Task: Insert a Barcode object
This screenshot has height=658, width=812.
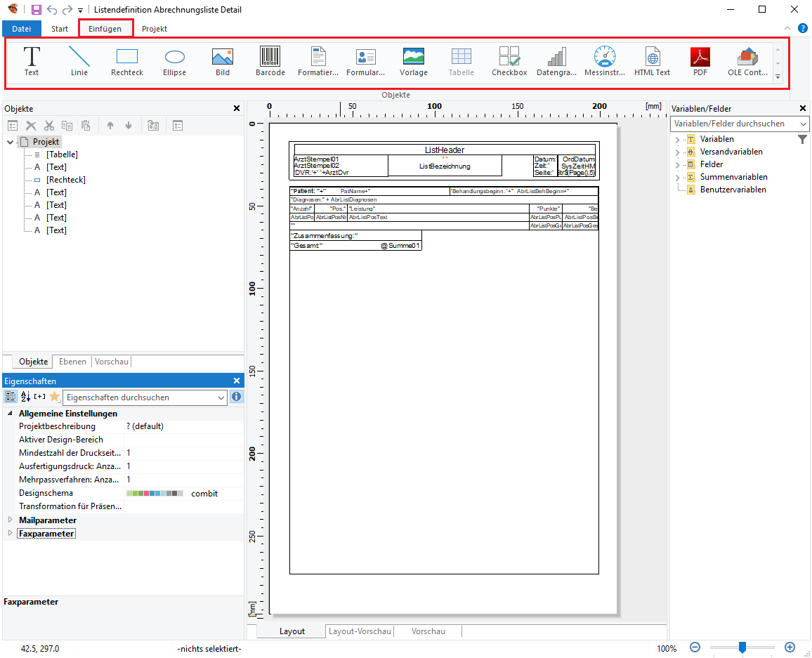Action: point(270,61)
